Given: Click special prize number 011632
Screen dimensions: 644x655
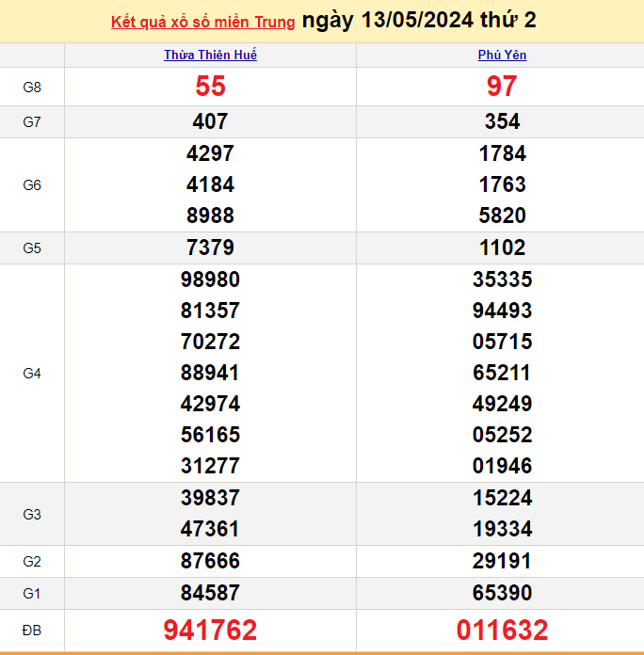Looking at the screenshot, I should click(502, 631).
